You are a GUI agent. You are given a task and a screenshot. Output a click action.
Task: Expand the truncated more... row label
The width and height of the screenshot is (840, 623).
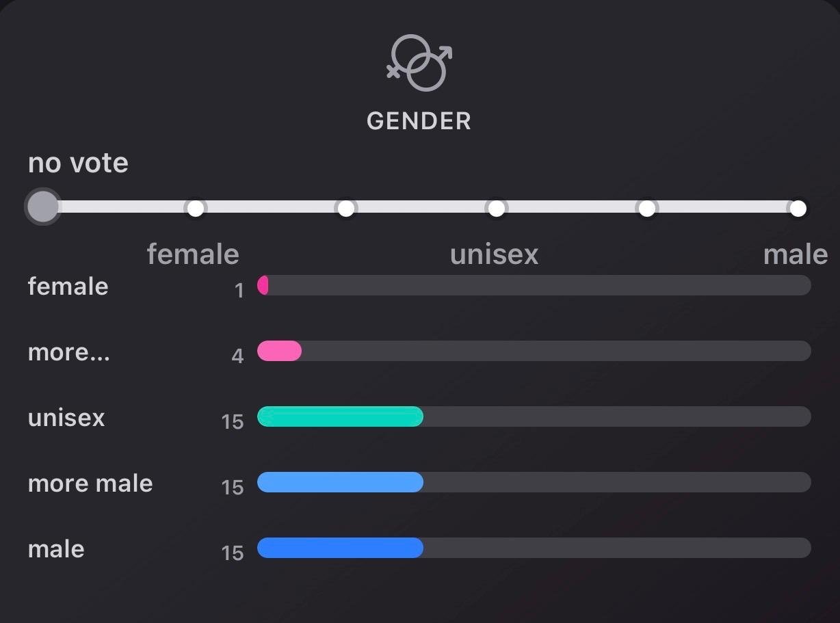pyautogui.click(x=68, y=352)
